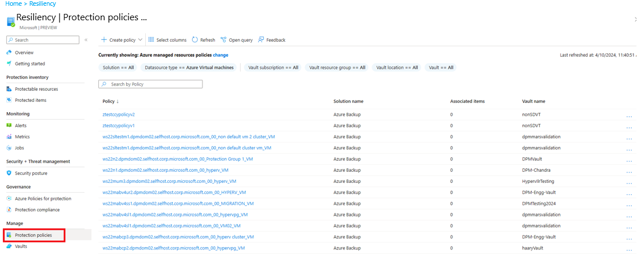The width and height of the screenshot is (644, 254).
Task: Click the sidebar Search box
Action: [x=43, y=40]
